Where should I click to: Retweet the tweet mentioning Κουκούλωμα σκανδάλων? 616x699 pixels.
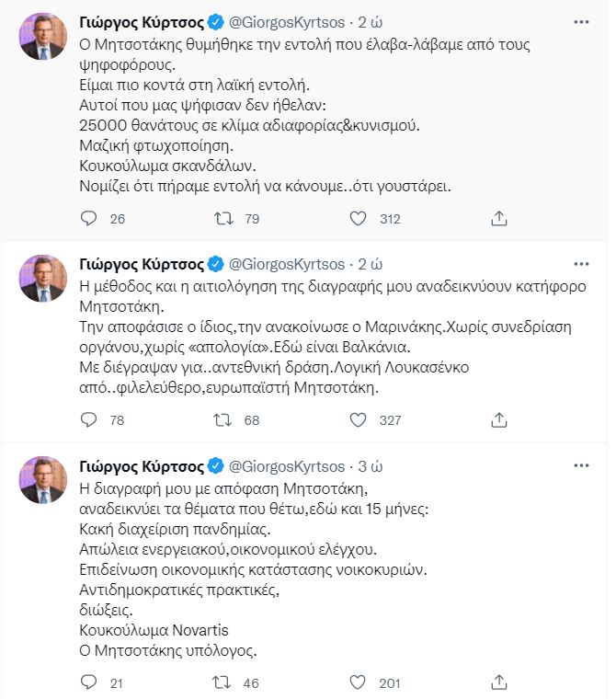pos(222,218)
